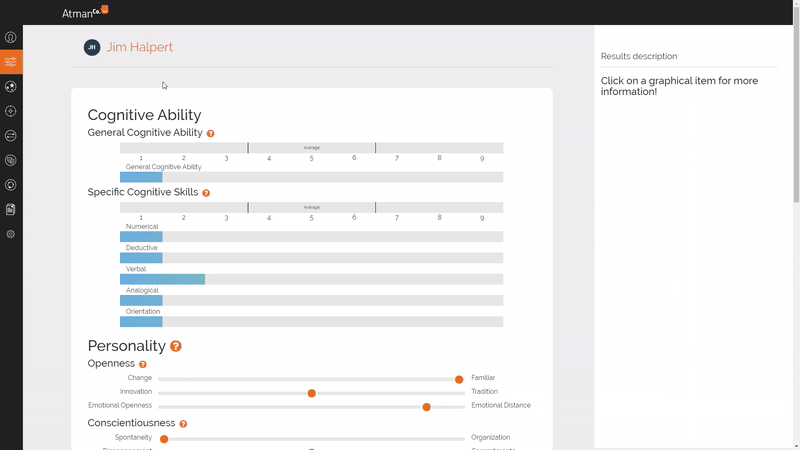This screenshot has width=800, height=450.
Task: Click the Tradition label
Action: coord(485,391)
